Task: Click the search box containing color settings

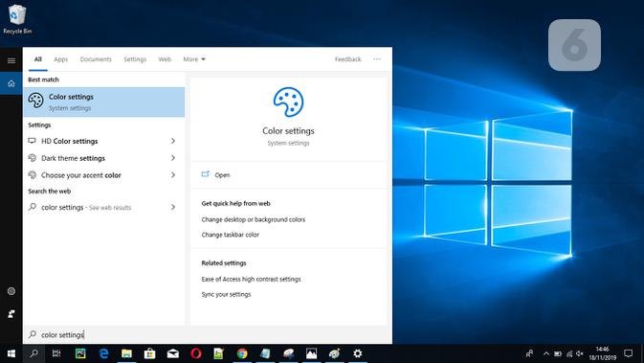Action: [x=208, y=334]
